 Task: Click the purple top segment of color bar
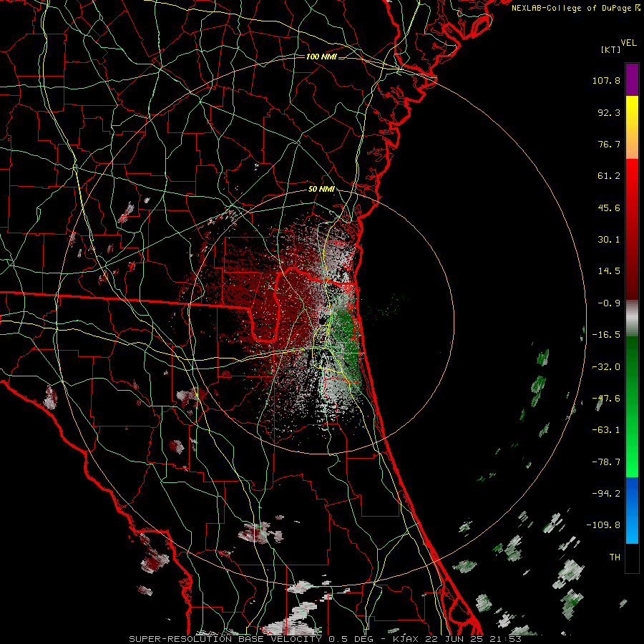point(632,79)
